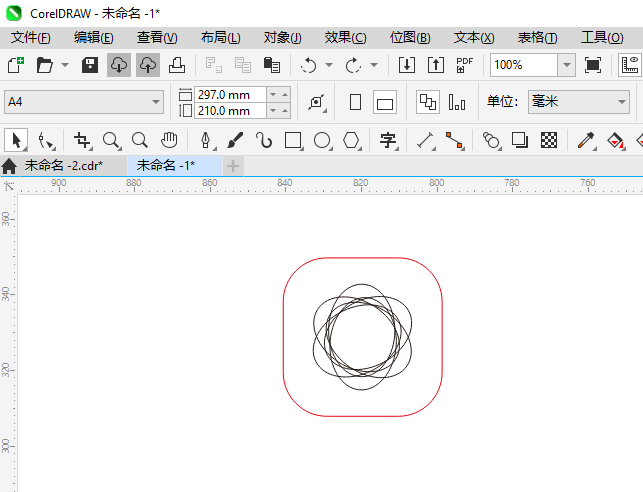
Task: Click the Undo arrow icon
Action: [x=309, y=65]
